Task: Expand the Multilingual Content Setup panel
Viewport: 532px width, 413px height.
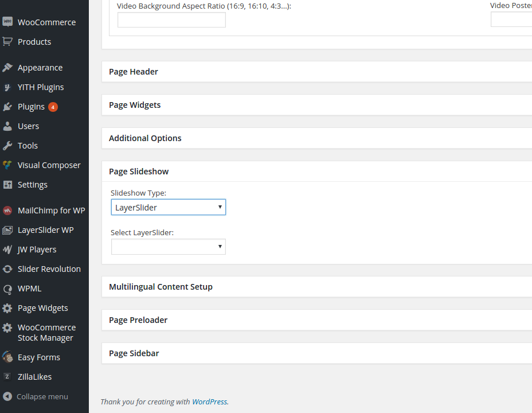Action: click(161, 287)
